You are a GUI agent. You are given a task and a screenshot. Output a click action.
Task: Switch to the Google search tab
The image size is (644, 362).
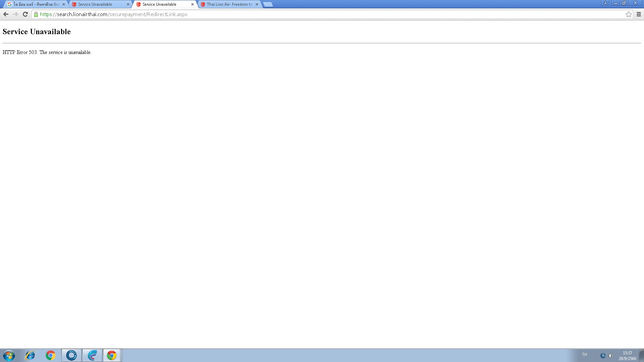[35, 4]
